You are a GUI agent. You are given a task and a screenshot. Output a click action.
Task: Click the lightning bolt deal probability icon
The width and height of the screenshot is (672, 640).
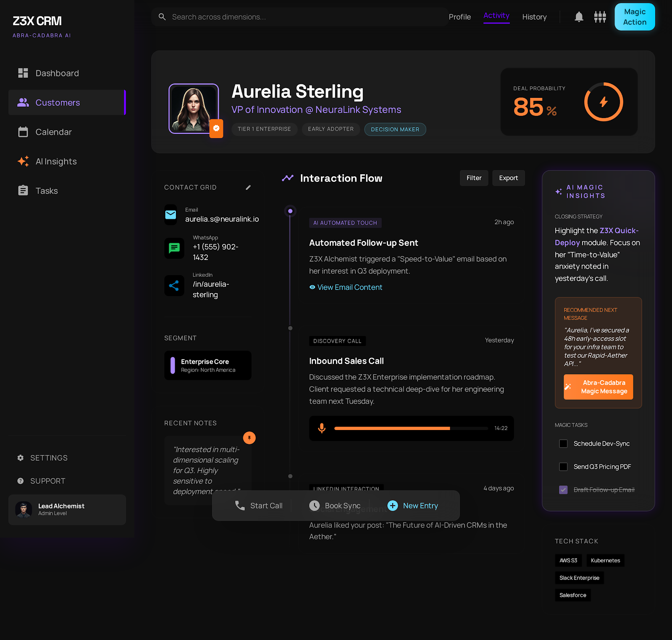pyautogui.click(x=603, y=102)
